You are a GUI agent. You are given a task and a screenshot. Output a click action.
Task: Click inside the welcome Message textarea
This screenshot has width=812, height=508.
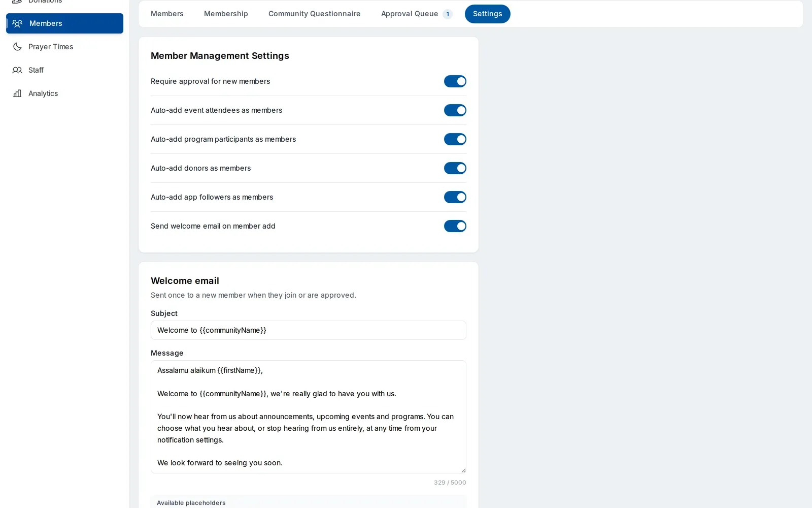tap(309, 417)
